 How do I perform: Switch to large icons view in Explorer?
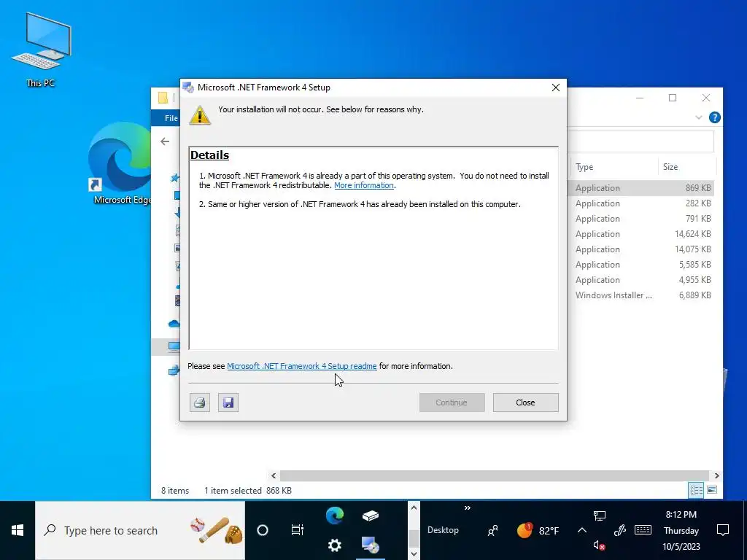coord(712,490)
